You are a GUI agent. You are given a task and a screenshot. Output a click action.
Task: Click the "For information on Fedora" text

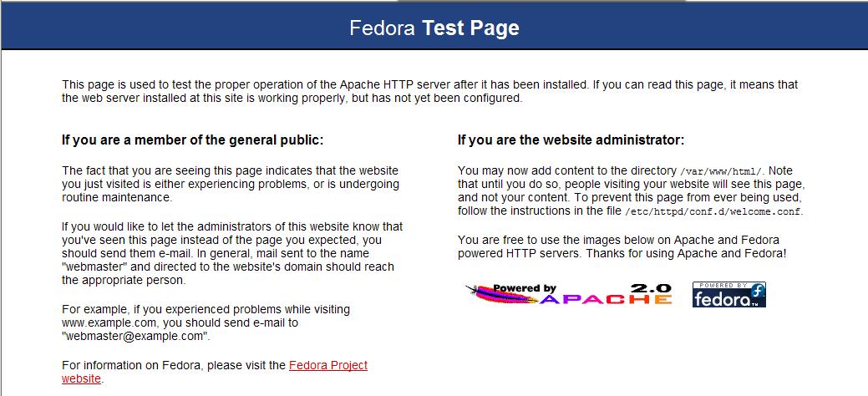(x=174, y=365)
